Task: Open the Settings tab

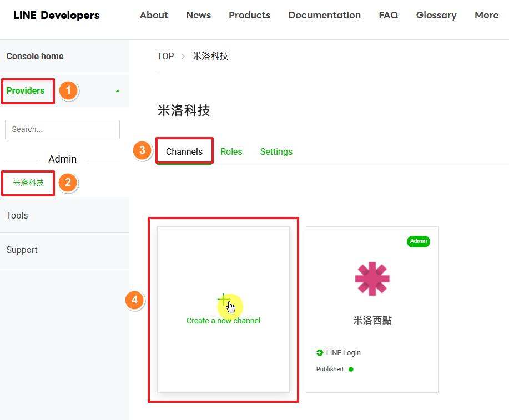Action: 276,151
